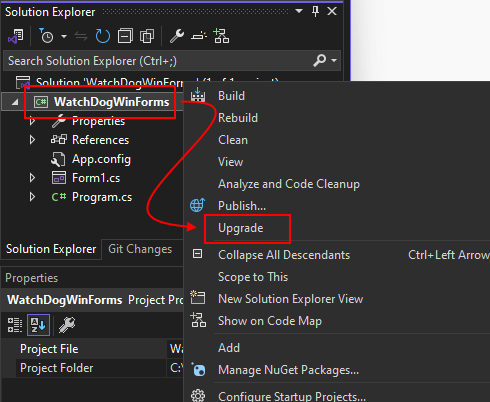
Task: Choose Configure Startup Projects...
Action: click(x=292, y=397)
